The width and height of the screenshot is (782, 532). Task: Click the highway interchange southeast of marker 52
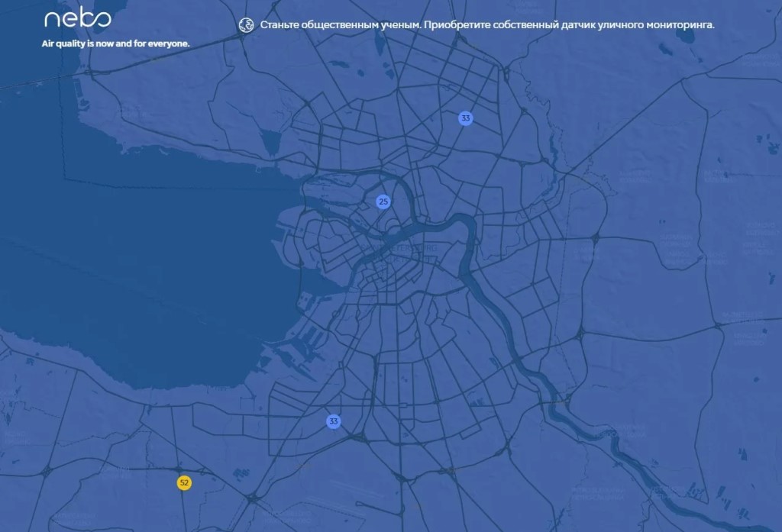tap(252, 497)
